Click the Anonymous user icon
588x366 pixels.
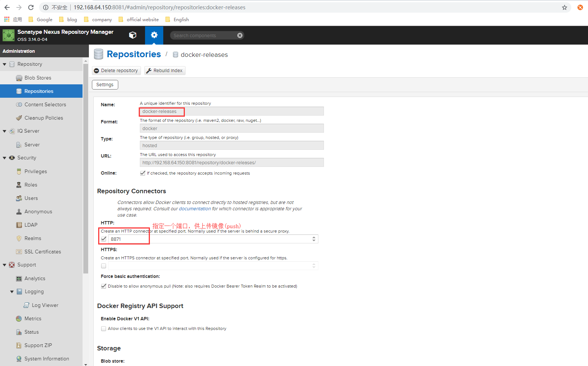[19, 211]
